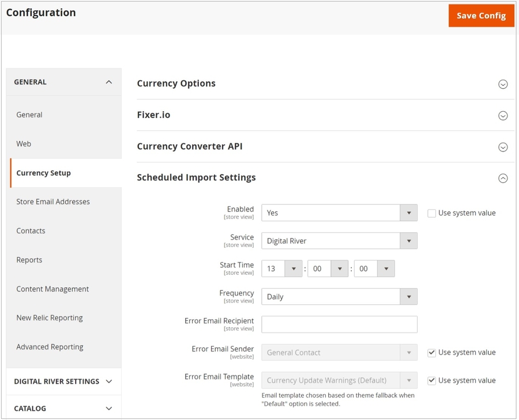
Task: Switch to the Web configuration tab
Action: click(24, 143)
